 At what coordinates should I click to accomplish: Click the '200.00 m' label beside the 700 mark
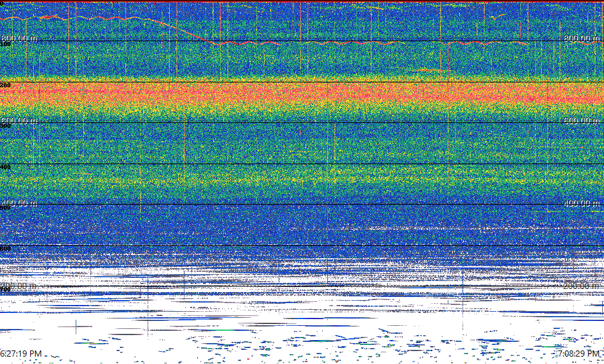tap(19, 286)
